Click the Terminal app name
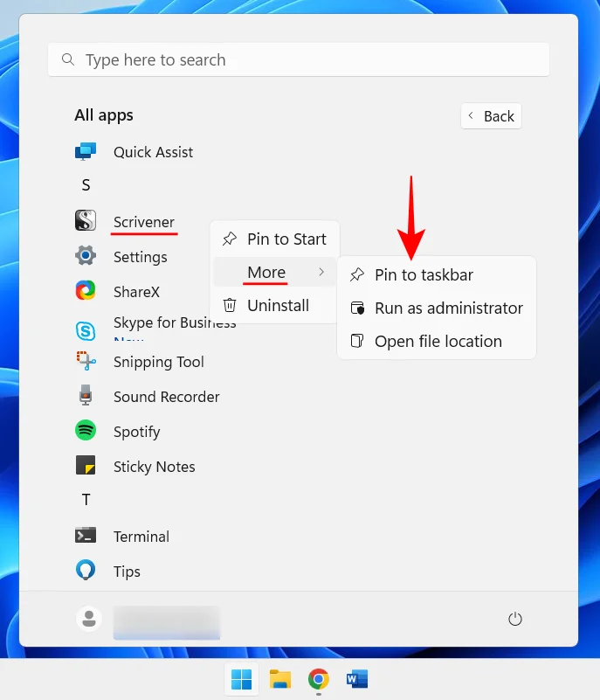The height and width of the screenshot is (700, 600). (141, 537)
